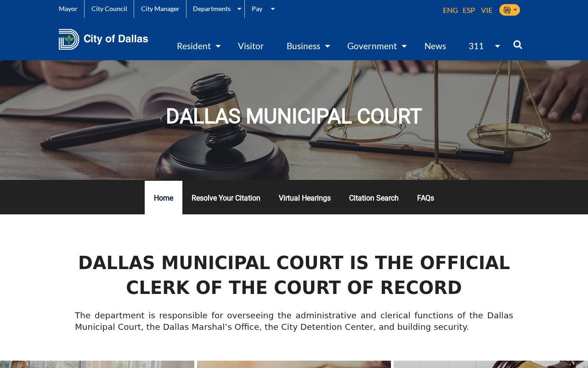
Task: Open the Mayor link
Action: (68, 9)
